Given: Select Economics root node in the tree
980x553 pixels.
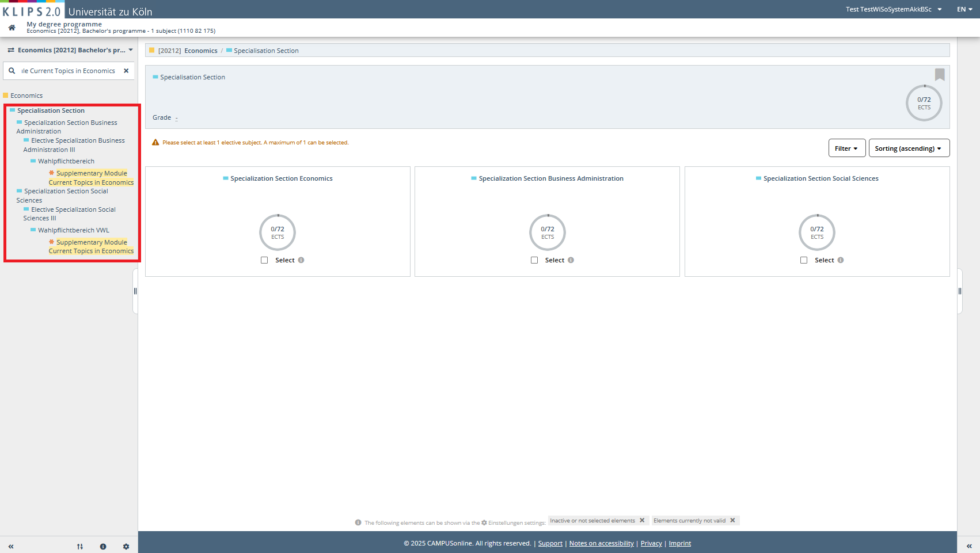Looking at the screenshot, I should [26, 96].
